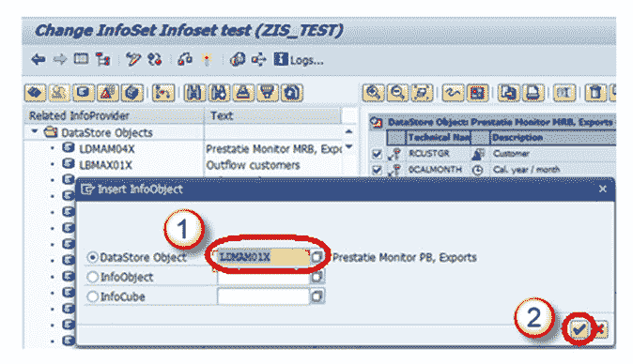Close the Insert InfoObject dialog with X
Image resolution: width=633 pixels, height=364 pixels.
point(603,189)
